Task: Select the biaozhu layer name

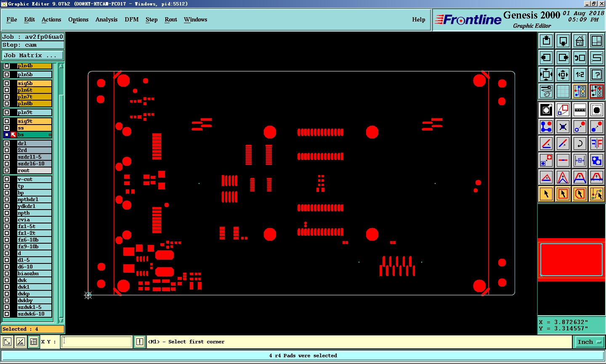Action: pos(35,274)
